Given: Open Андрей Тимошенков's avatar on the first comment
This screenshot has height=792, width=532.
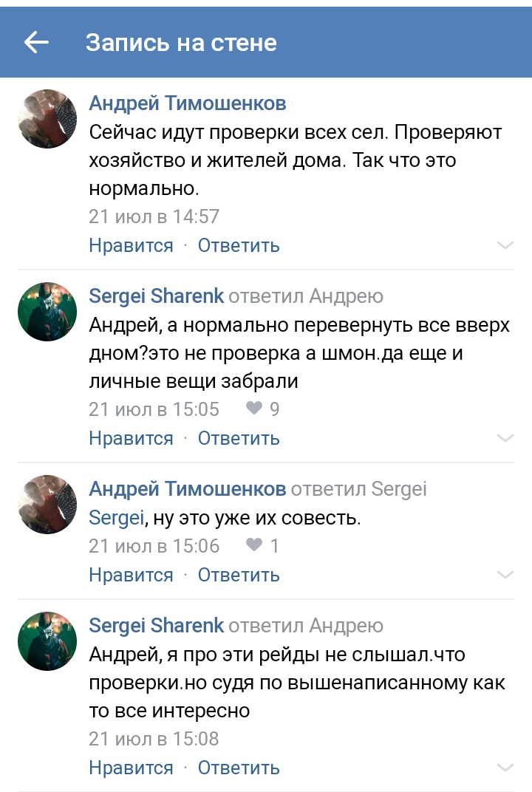Looking at the screenshot, I should [47, 120].
